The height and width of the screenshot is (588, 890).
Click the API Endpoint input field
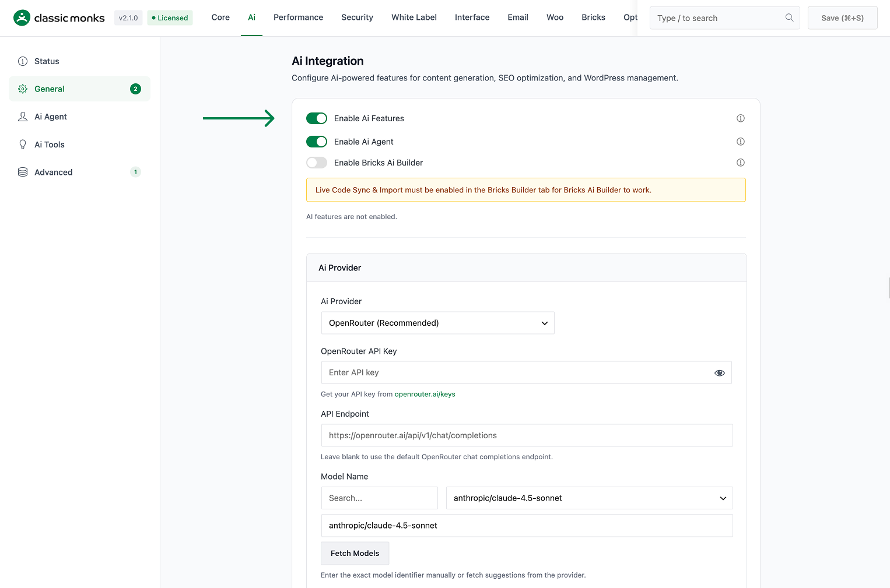[527, 435]
